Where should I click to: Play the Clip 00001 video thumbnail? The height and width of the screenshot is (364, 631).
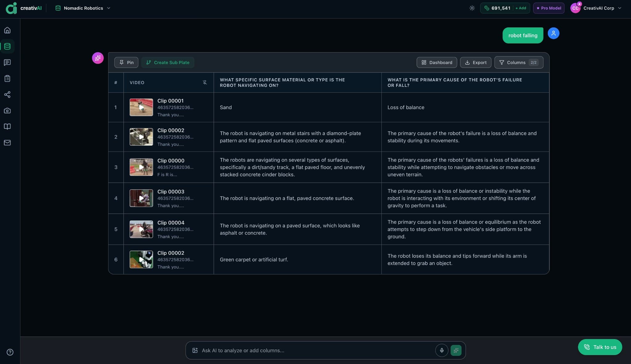[141, 107]
